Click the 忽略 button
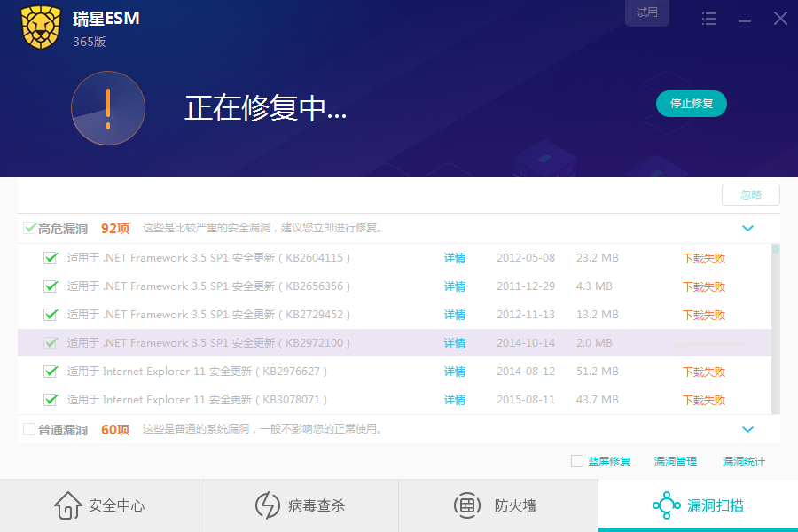The width and height of the screenshot is (798, 532). coord(751,194)
